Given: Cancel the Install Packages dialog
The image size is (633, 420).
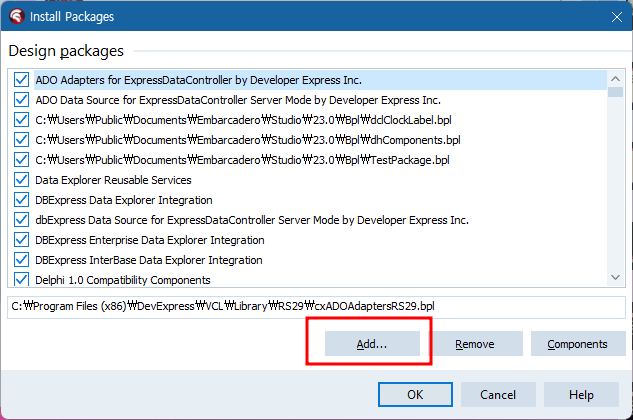Looking at the screenshot, I should point(498,395).
